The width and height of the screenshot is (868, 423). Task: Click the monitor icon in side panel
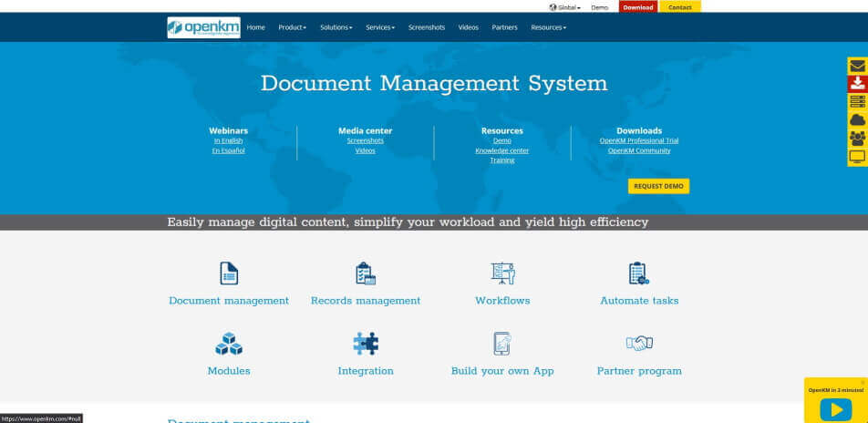[857, 157]
